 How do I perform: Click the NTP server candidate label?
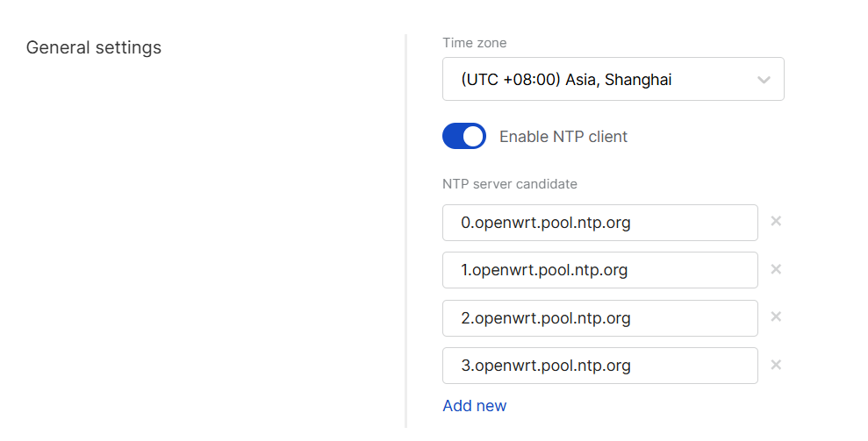coord(509,184)
